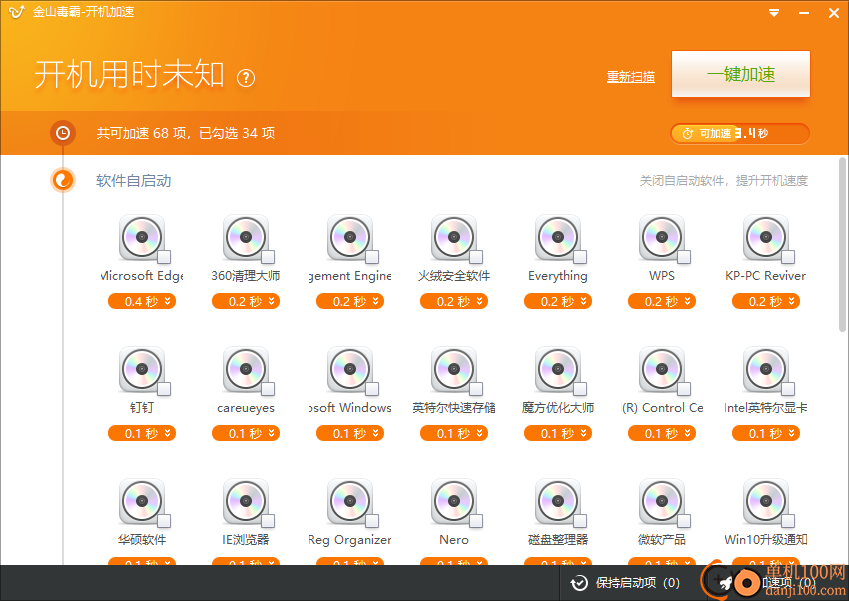Select the 火绒安全软件 startup icon

point(454,237)
